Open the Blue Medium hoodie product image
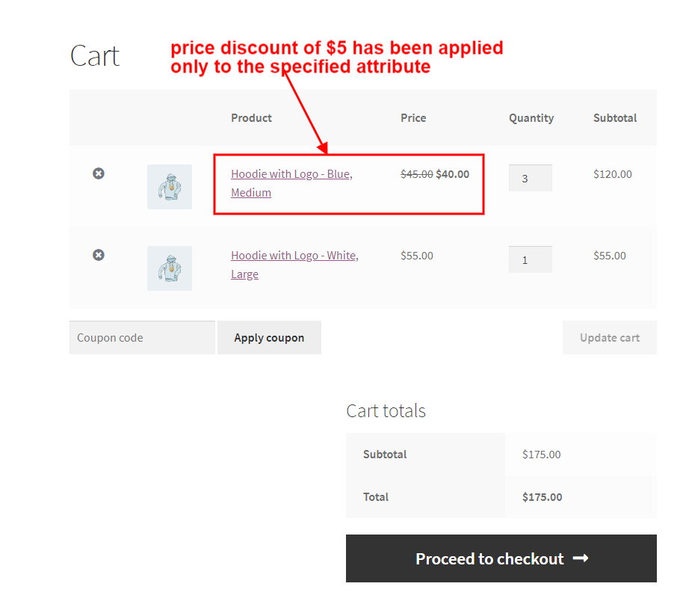The width and height of the screenshot is (686, 616). point(170,187)
